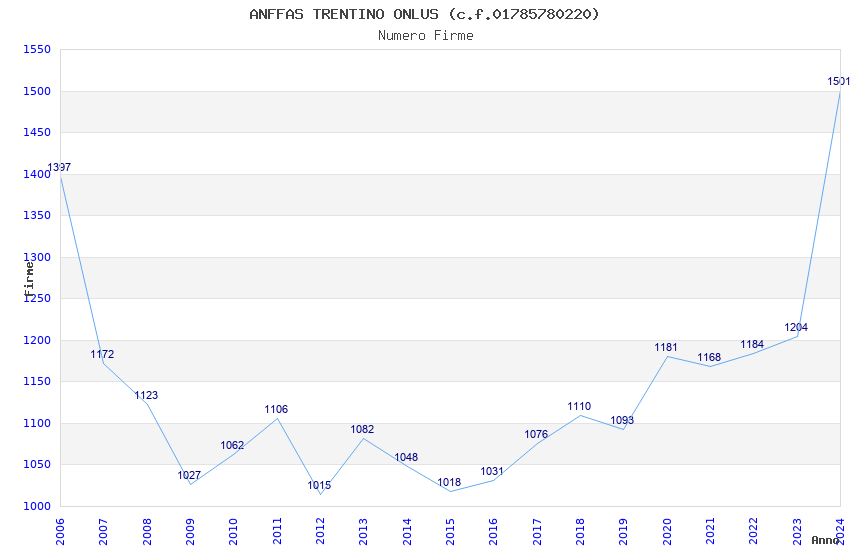Click the data label 1184
Image resolution: width=850 pixels, height=550 pixels.
click(x=752, y=345)
